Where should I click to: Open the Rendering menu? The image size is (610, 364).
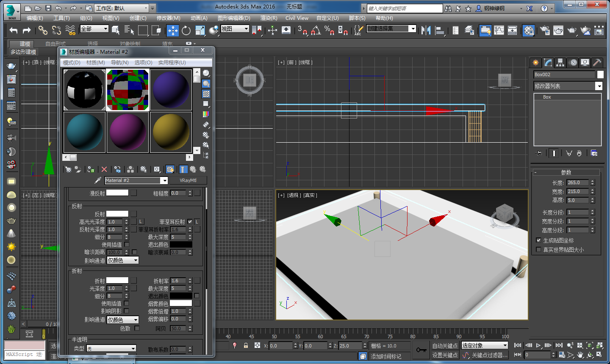[269, 18]
